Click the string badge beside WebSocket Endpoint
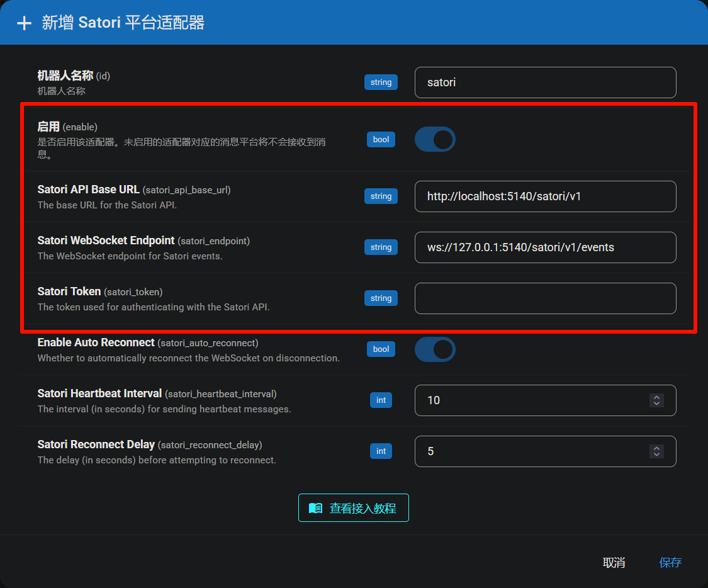This screenshot has width=708, height=588. click(x=381, y=247)
